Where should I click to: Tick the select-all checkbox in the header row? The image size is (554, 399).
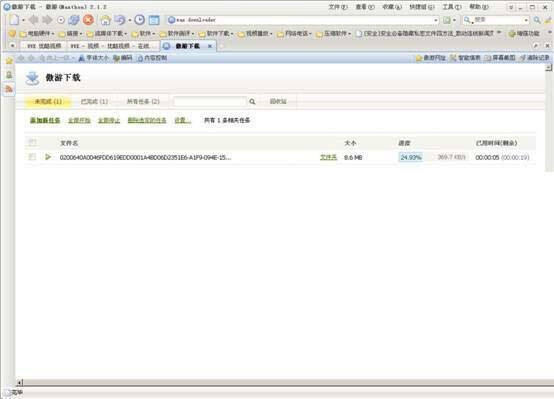[x=32, y=143]
